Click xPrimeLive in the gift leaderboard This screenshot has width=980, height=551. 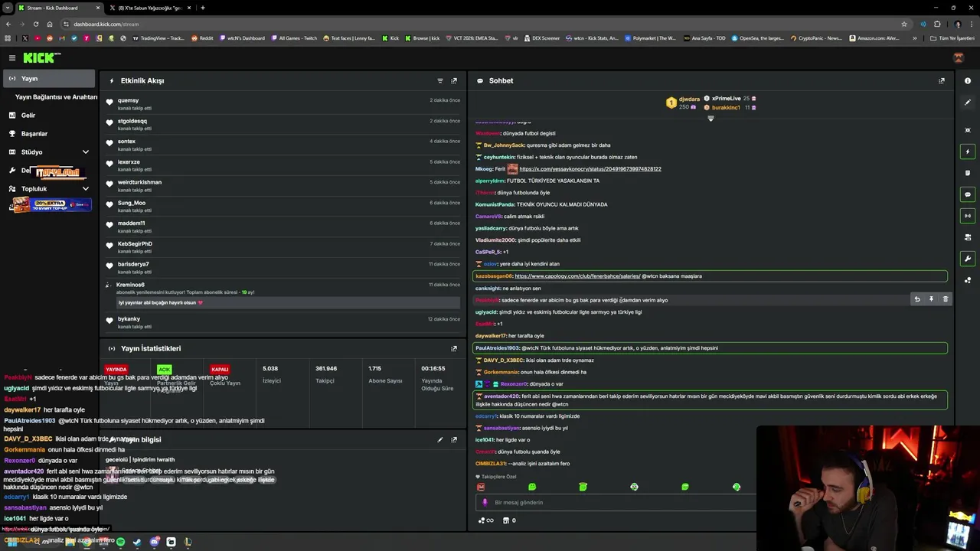730,99
